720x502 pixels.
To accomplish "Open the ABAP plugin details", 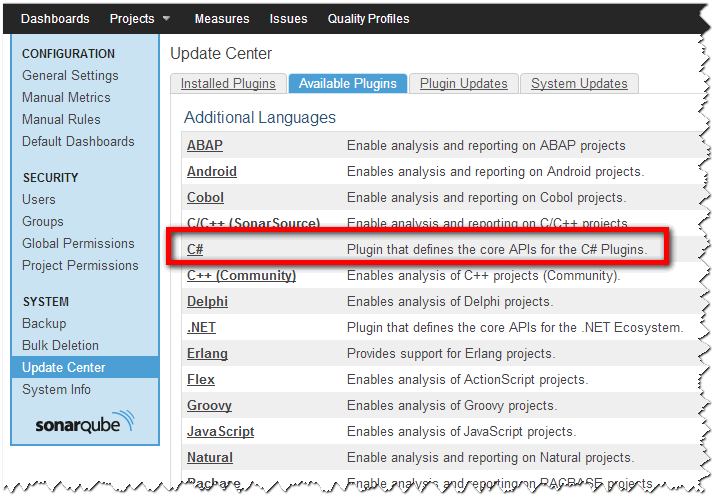I will click(x=204, y=145).
